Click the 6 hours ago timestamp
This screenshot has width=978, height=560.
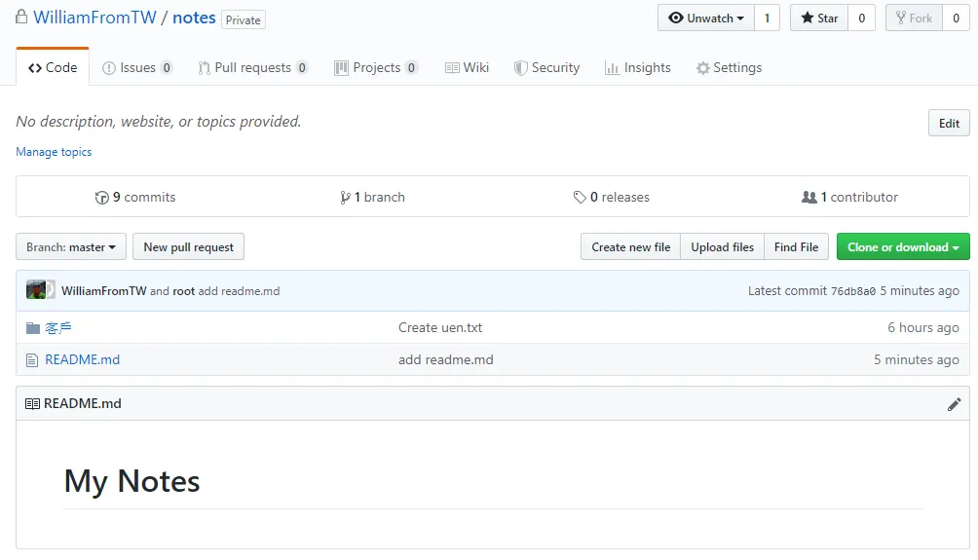click(923, 328)
